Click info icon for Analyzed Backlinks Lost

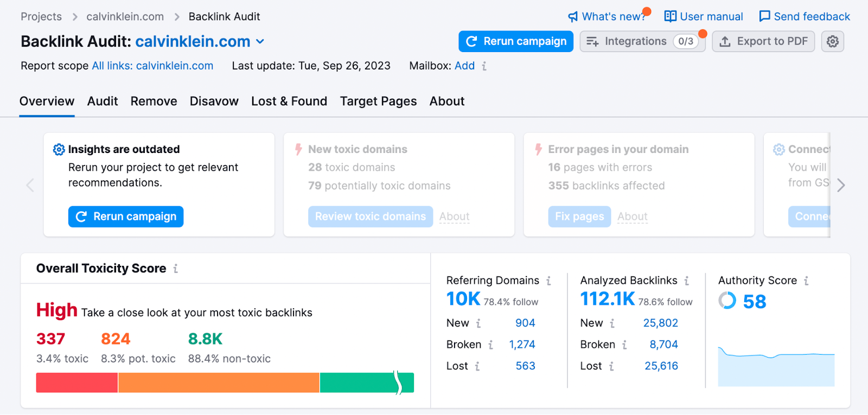click(611, 367)
